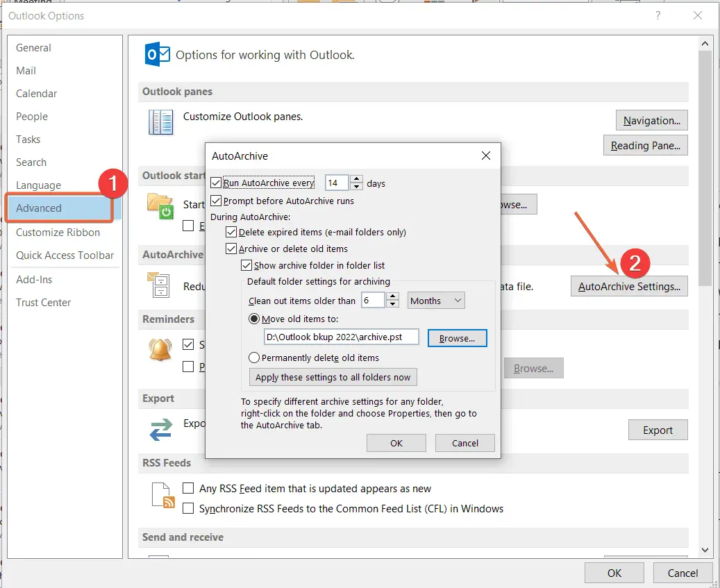Click the Reminders bell icon

tap(160, 350)
